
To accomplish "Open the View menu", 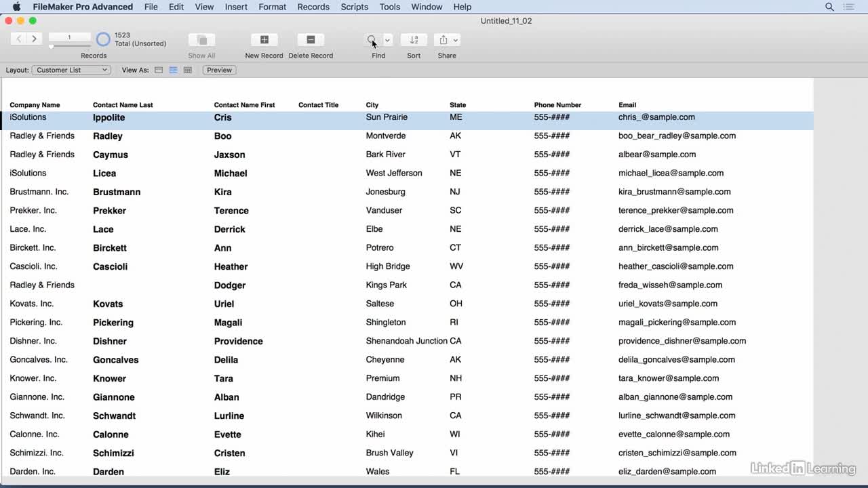I will click(204, 7).
